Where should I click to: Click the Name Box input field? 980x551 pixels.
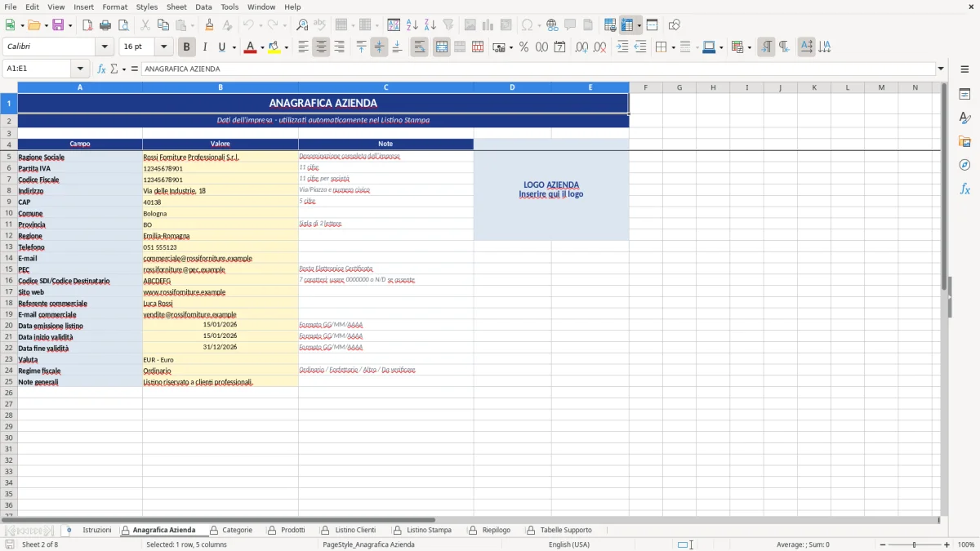coord(38,69)
